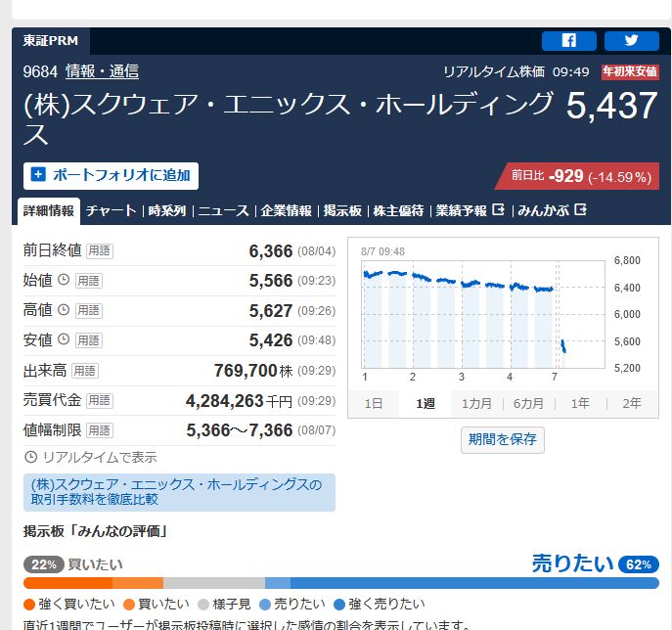Viewport: 672px width, 630px height.
Task: Click the clock icon beside 高値
Action: [x=64, y=309]
